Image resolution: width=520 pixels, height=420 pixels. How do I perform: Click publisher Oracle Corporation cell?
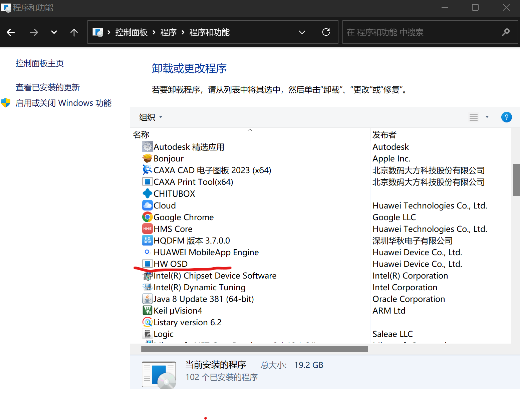coord(409,299)
